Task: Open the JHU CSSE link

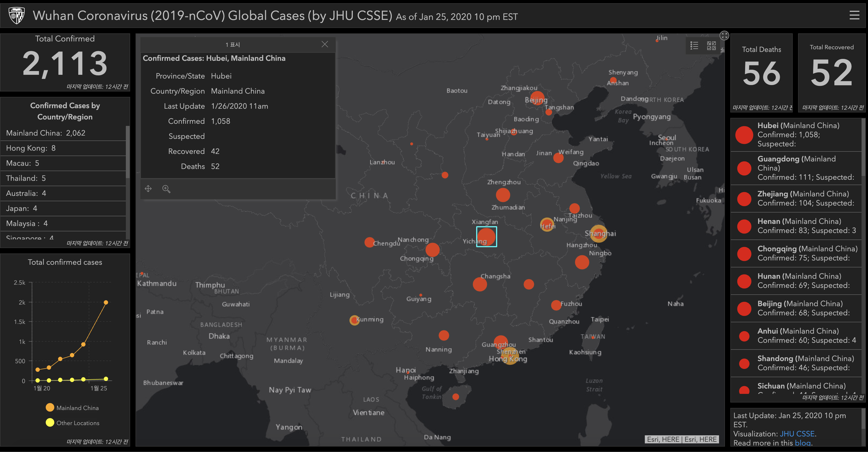Action: (797, 434)
